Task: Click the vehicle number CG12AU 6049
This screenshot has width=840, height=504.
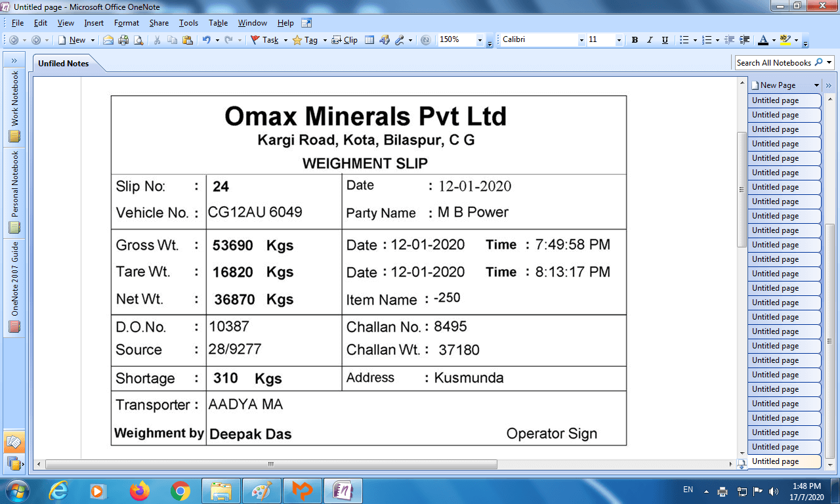Action: (255, 213)
